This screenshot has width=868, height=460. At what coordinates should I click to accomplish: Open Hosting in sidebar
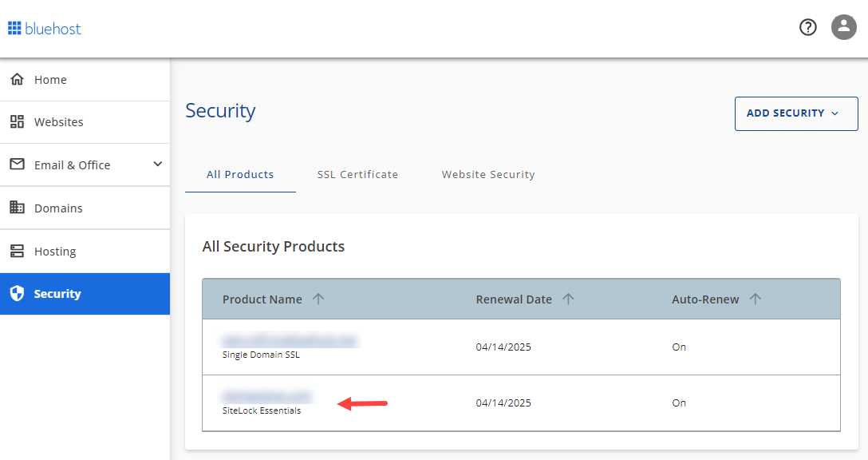click(x=85, y=251)
